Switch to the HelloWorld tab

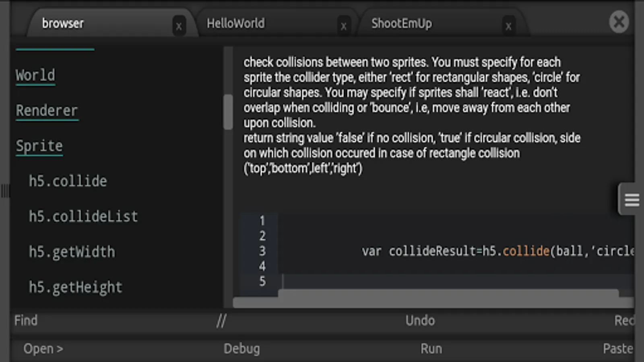coord(236,24)
